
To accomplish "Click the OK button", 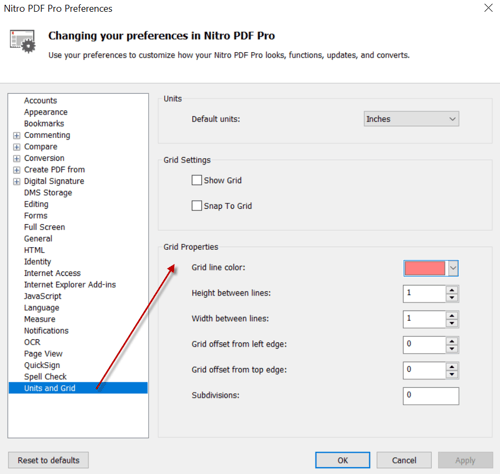I will pyautogui.click(x=343, y=460).
